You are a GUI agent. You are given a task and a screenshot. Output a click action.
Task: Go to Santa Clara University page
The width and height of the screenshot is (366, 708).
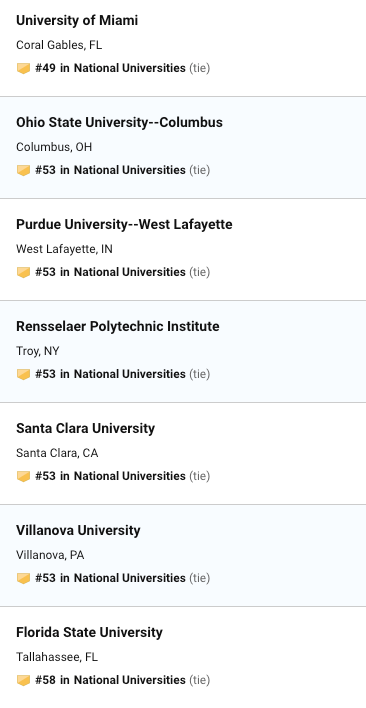pos(85,429)
